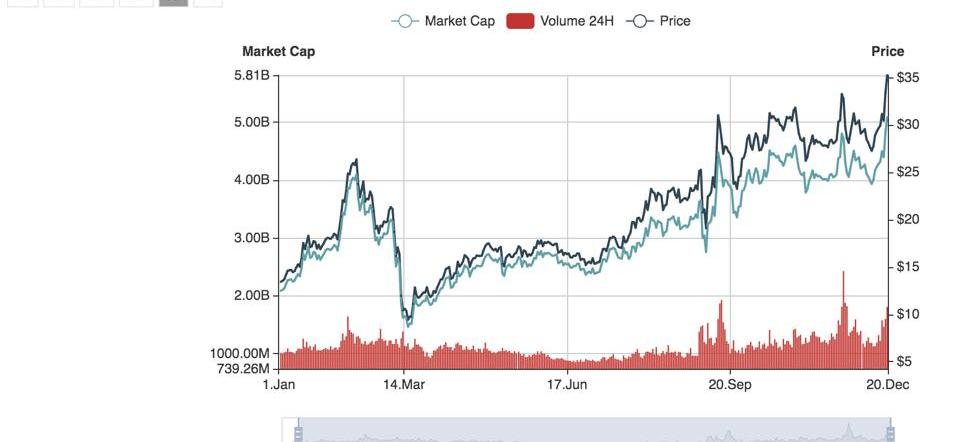Toggle the Market Cap series label

click(459, 21)
